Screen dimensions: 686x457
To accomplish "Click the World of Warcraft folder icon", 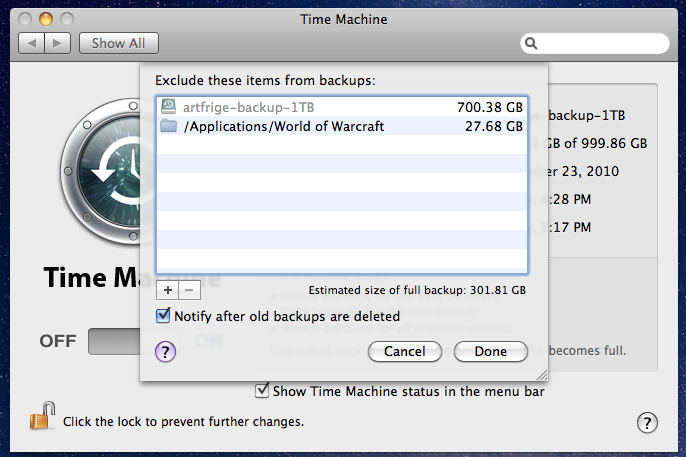I will tap(168, 126).
